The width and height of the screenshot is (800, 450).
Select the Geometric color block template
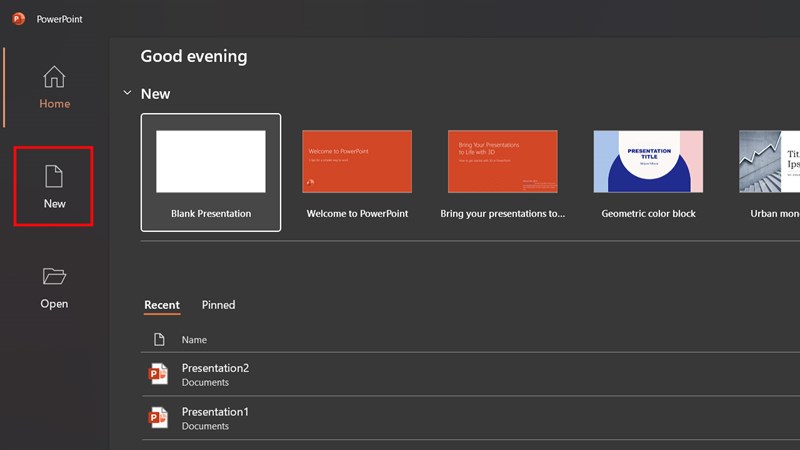tap(648, 161)
